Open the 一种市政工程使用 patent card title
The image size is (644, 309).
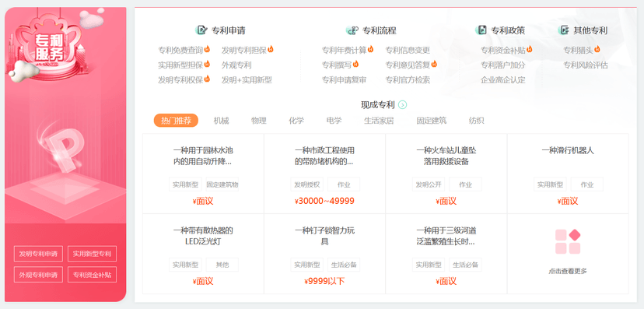click(x=324, y=156)
